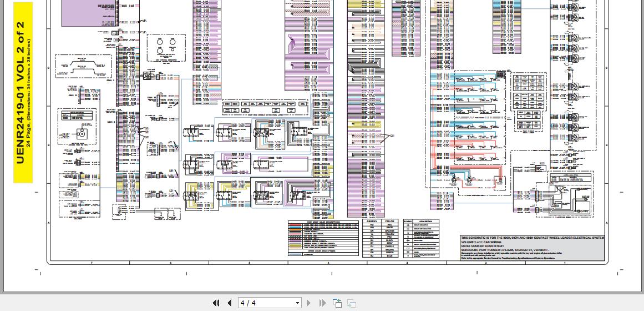Jump to the last page
The width and height of the screenshot is (644, 311).
322,303
